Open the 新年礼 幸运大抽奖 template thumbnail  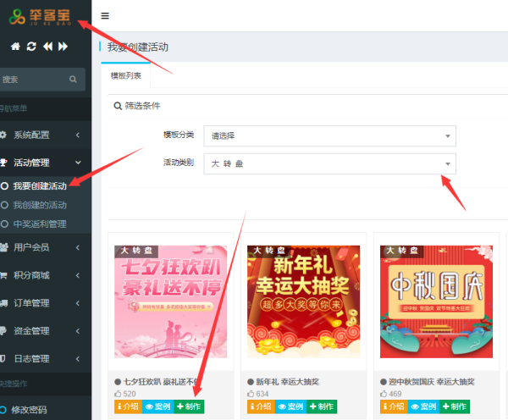click(x=304, y=301)
